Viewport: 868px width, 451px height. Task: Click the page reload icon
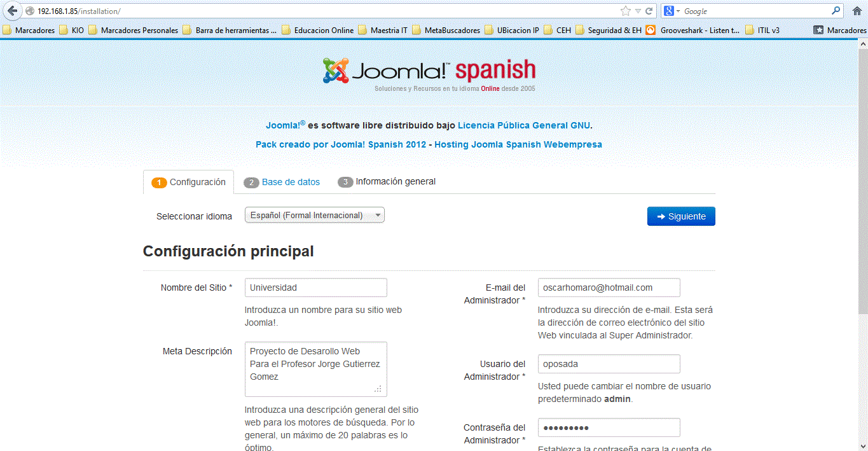click(x=649, y=10)
